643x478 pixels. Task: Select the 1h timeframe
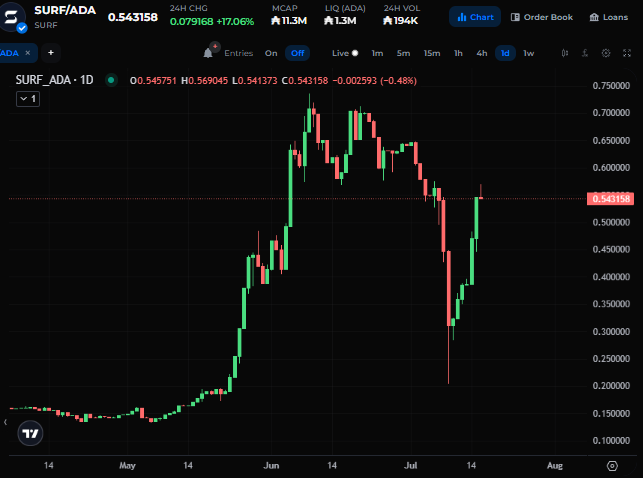pos(458,53)
